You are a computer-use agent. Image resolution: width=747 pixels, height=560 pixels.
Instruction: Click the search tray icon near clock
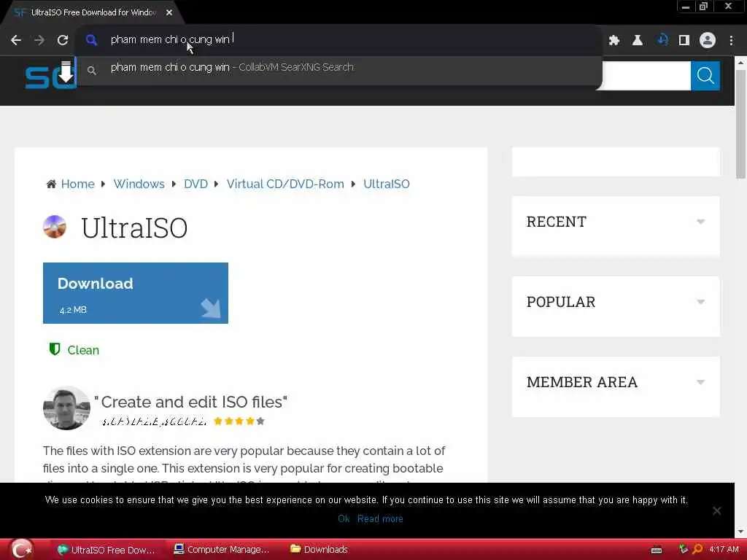(697, 549)
